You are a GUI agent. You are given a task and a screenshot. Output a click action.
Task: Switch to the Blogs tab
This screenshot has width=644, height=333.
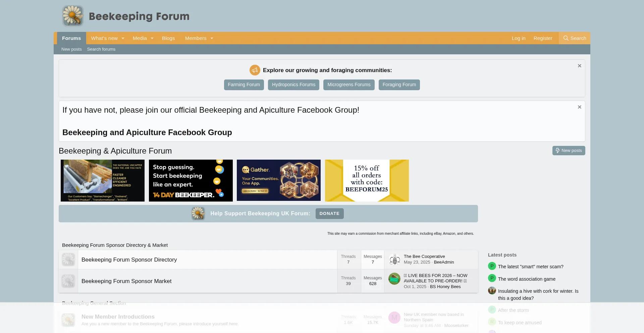click(x=168, y=38)
